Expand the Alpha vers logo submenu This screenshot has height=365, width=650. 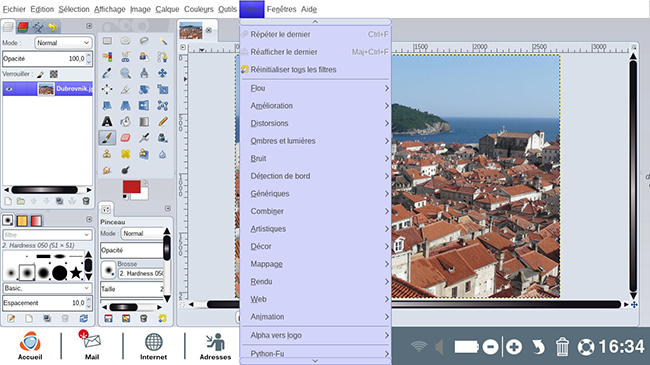click(315, 335)
